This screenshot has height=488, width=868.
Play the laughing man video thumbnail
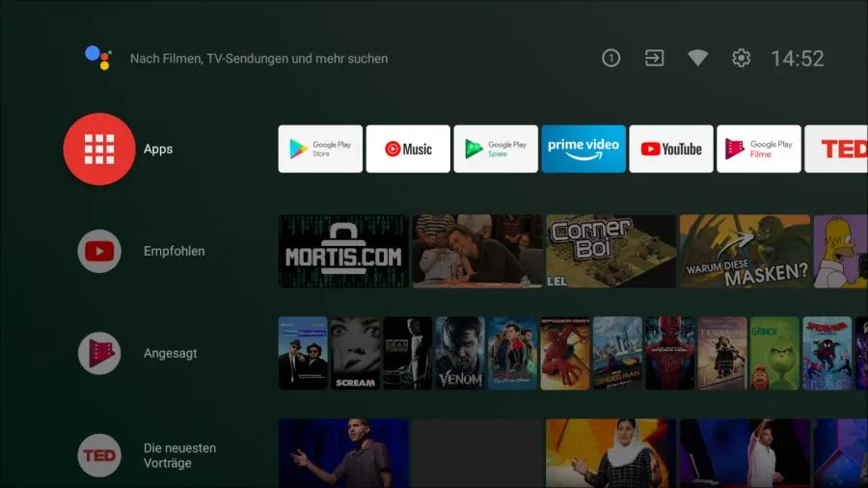(x=477, y=251)
